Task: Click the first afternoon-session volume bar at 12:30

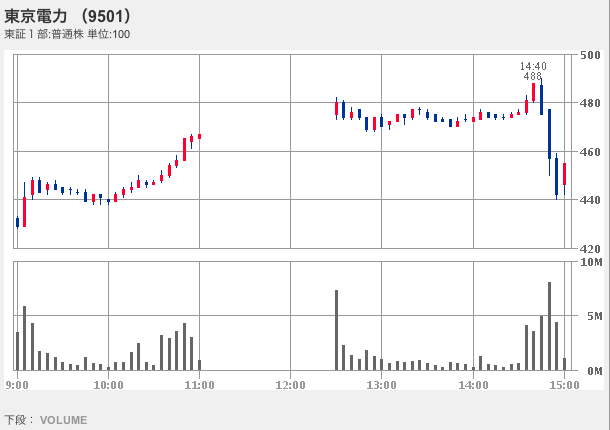Action: point(337,330)
